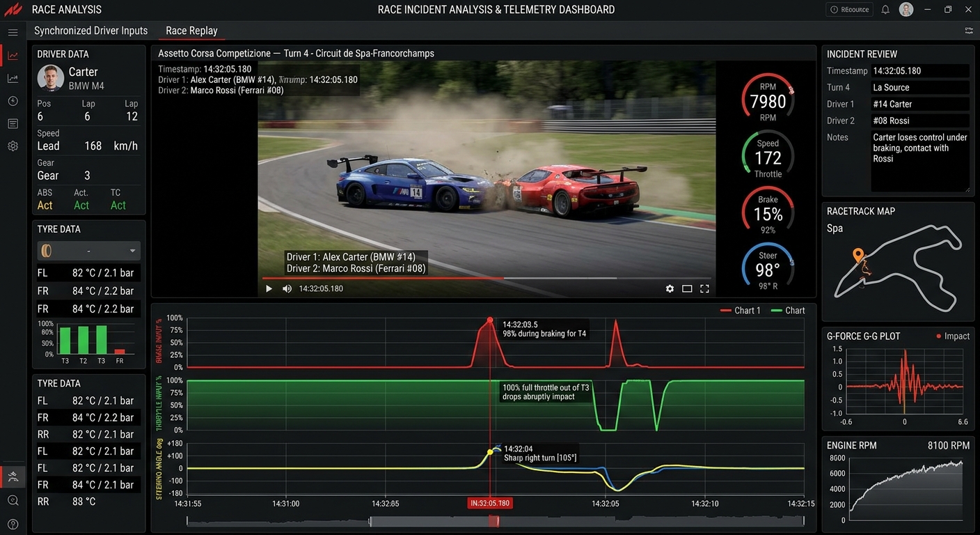Click the RR 88 °C tyre row
This screenshot has width=980, height=535.
[x=89, y=502]
